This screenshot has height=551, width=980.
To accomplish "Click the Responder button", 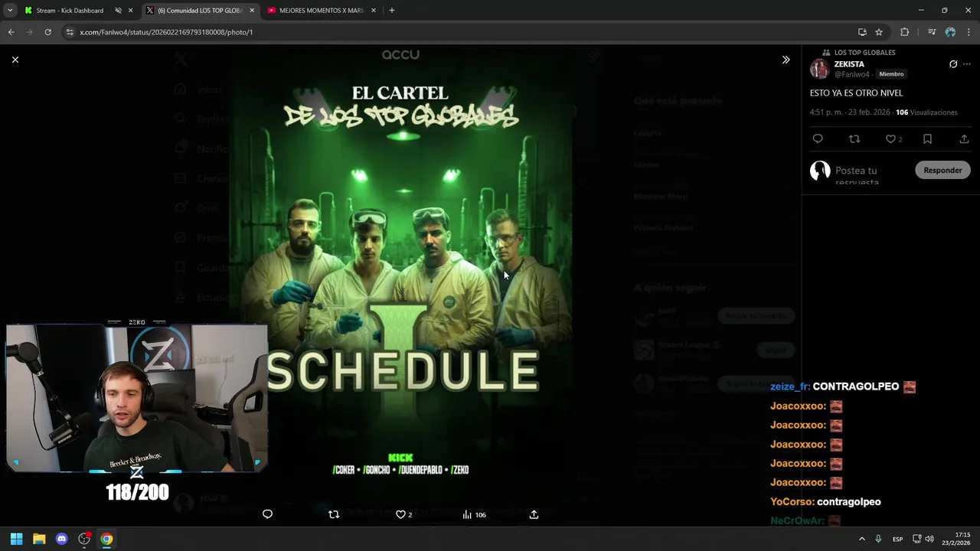I will coord(942,170).
